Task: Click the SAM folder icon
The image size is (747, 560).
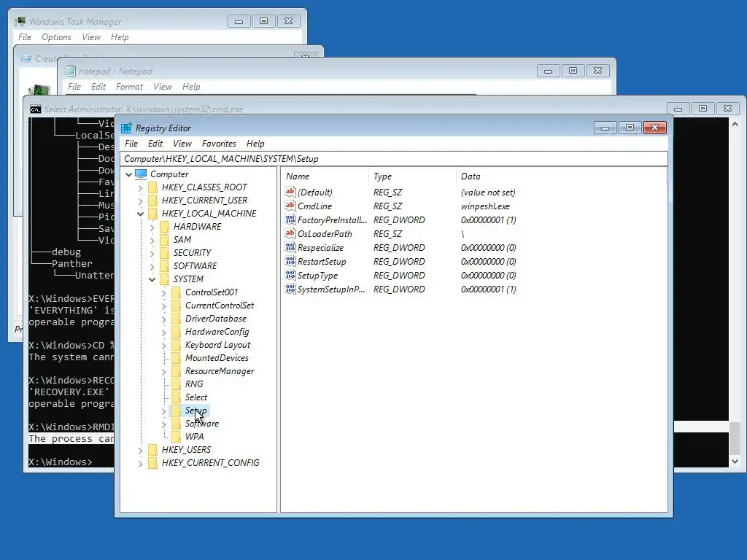Action: click(x=164, y=239)
